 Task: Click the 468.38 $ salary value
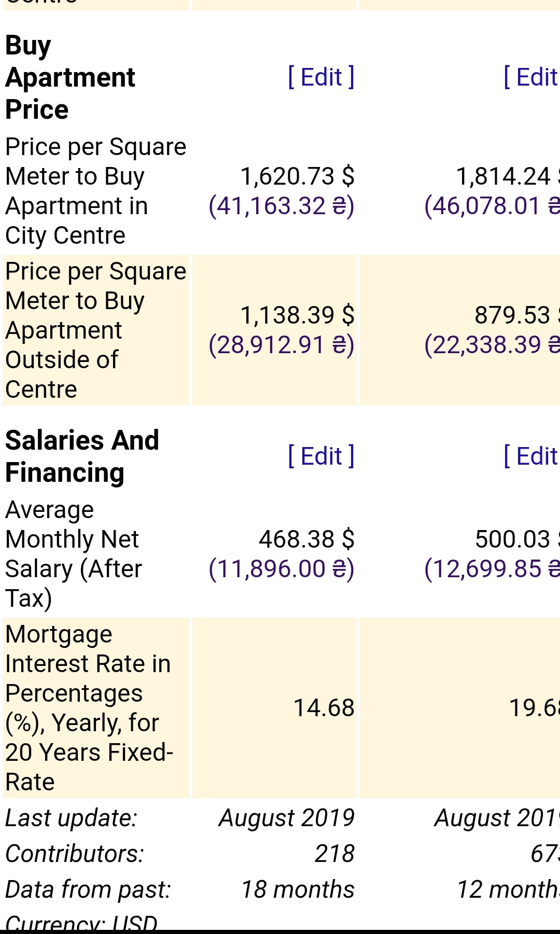point(306,539)
